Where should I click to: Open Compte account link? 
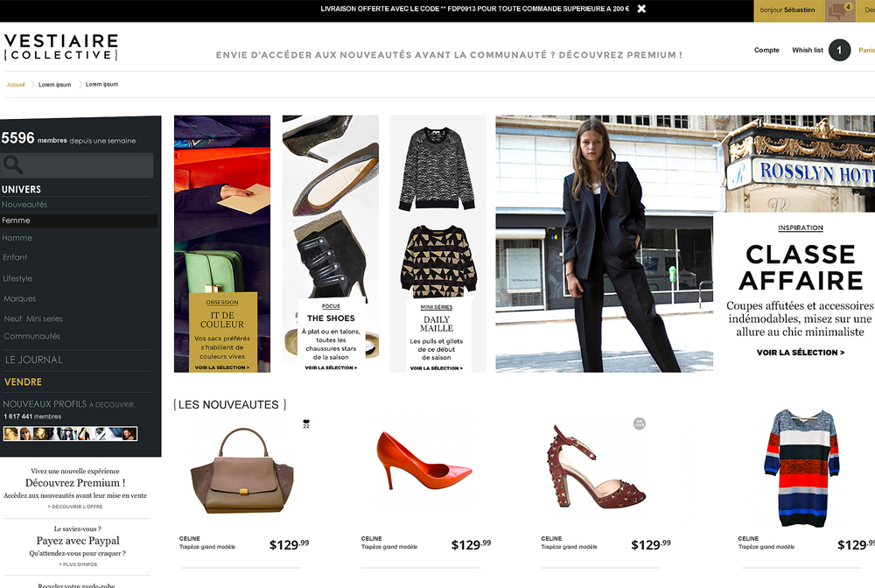pyautogui.click(x=766, y=50)
